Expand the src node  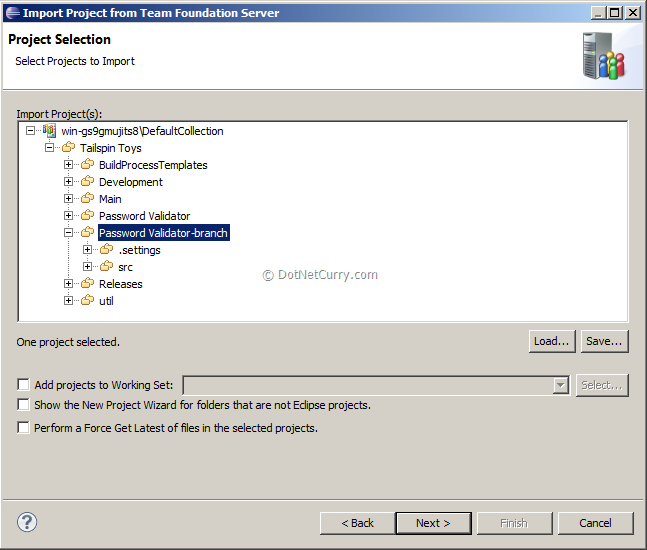click(87, 267)
